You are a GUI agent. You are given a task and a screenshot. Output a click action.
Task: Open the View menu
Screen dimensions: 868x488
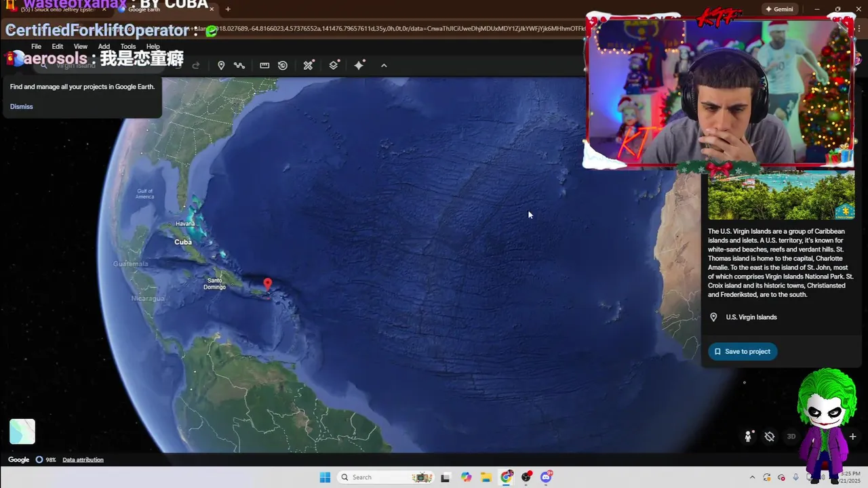pos(81,47)
